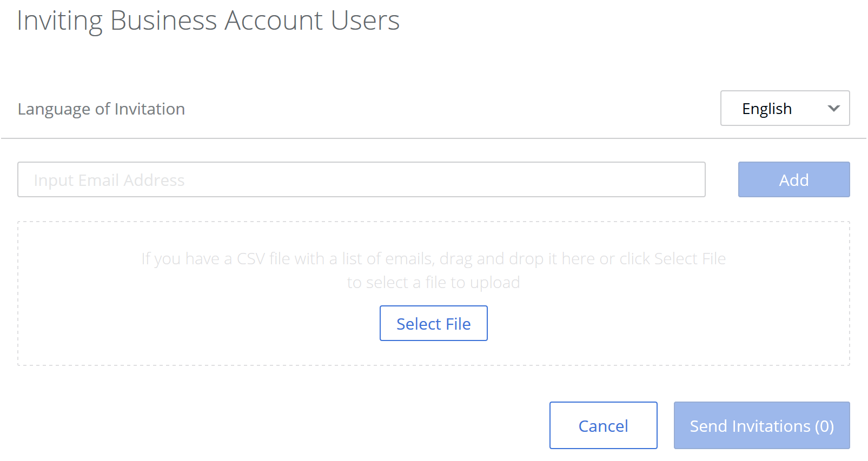Click the Select File button
This screenshot has height=461, width=868.
(433, 323)
